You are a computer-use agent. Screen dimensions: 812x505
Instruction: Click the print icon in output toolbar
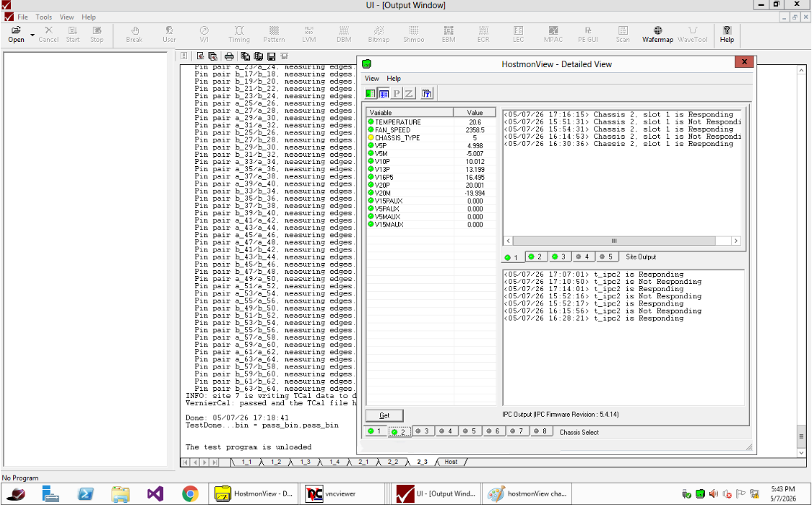[x=229, y=56]
